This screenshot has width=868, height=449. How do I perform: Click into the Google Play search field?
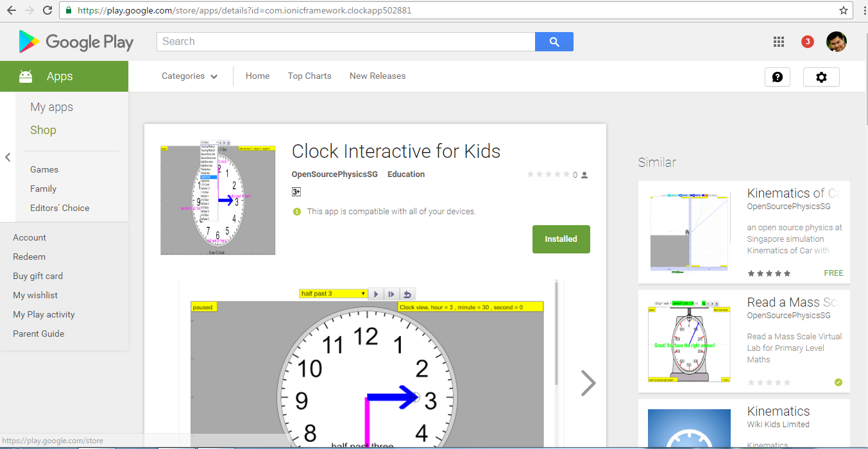(346, 42)
